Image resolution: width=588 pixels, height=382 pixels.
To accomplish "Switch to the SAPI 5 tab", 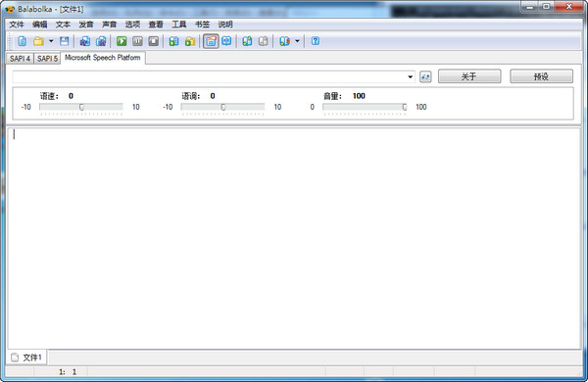I will click(47, 59).
